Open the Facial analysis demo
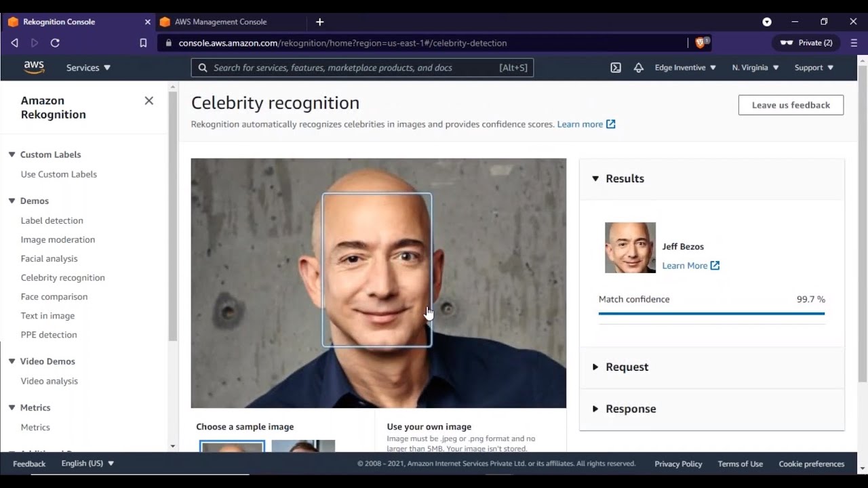The image size is (868, 488). (x=50, y=258)
